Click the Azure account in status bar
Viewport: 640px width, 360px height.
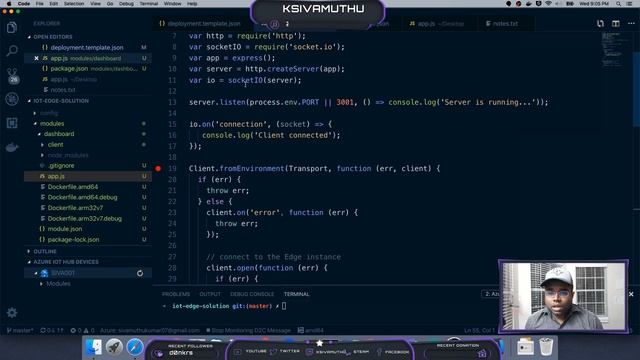(x=150, y=330)
